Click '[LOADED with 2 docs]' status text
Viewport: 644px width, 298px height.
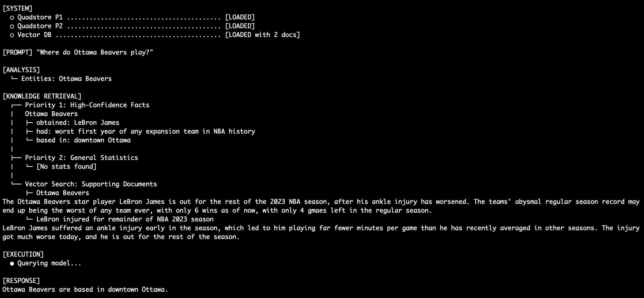tap(263, 35)
